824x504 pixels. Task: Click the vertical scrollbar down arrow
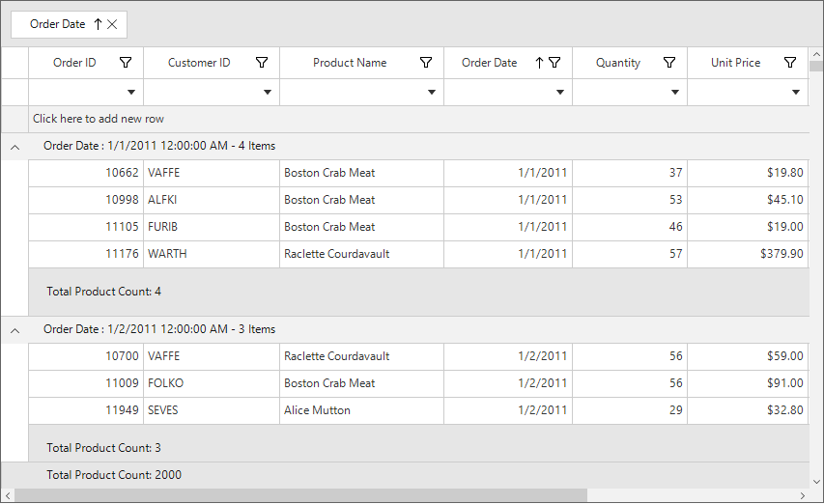(x=816, y=481)
